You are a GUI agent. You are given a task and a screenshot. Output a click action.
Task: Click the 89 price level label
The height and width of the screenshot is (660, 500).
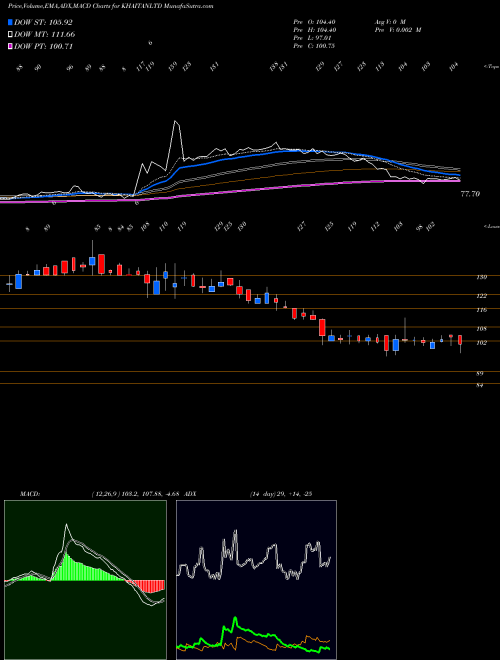(x=479, y=373)
